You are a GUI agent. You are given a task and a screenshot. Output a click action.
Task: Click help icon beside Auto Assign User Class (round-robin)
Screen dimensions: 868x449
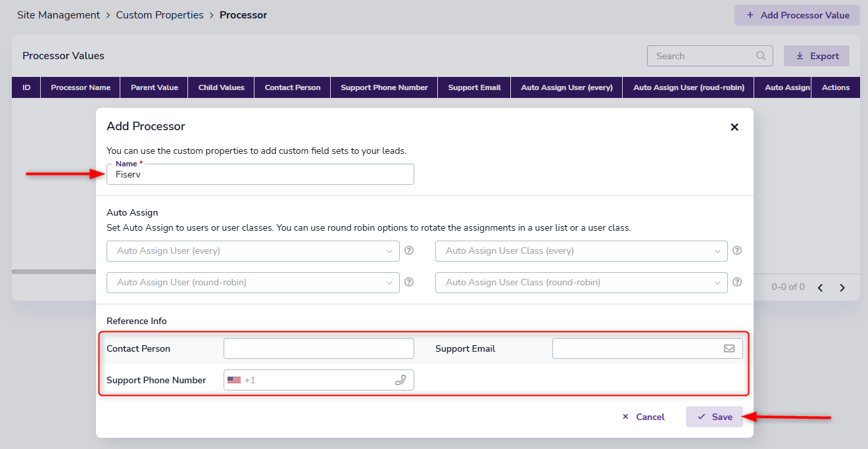[x=737, y=282]
